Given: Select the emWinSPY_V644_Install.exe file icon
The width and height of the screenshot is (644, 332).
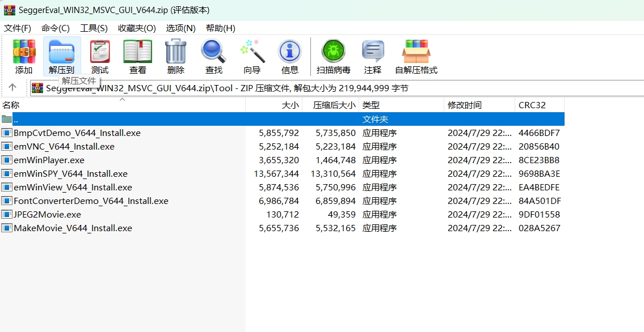Looking at the screenshot, I should 7,173.
